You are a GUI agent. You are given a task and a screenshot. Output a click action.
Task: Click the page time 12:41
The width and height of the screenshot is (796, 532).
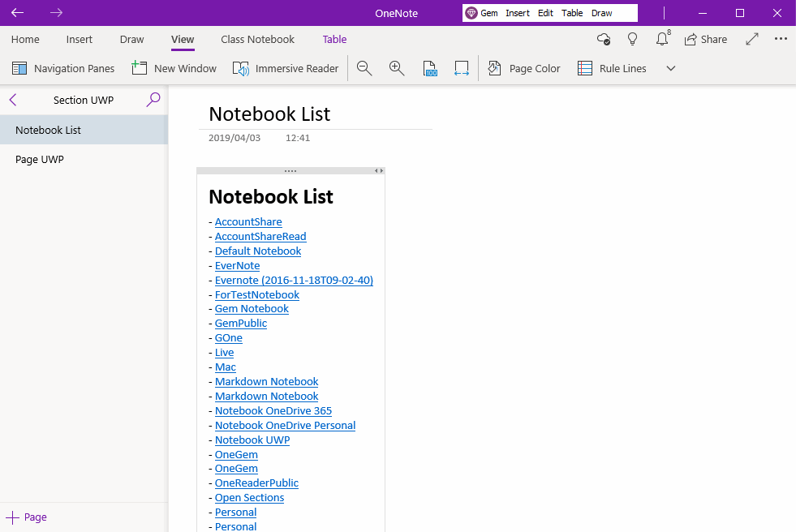(298, 138)
